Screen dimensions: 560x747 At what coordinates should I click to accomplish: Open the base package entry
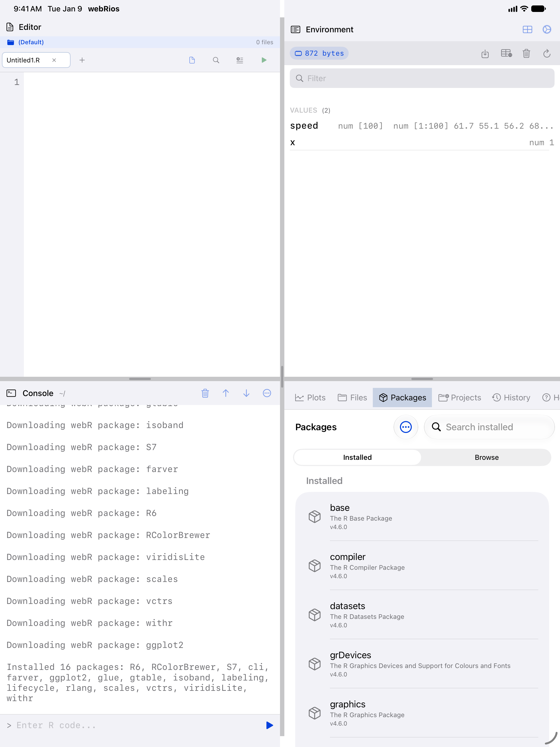422,517
